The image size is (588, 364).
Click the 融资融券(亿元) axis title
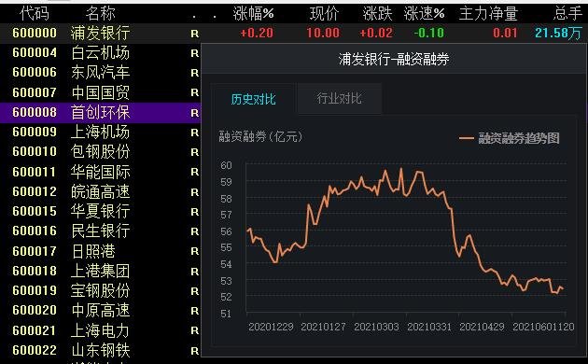[x=260, y=136]
